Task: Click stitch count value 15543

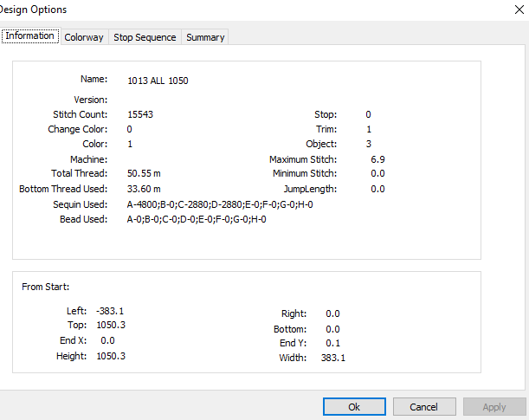Action: coord(140,114)
